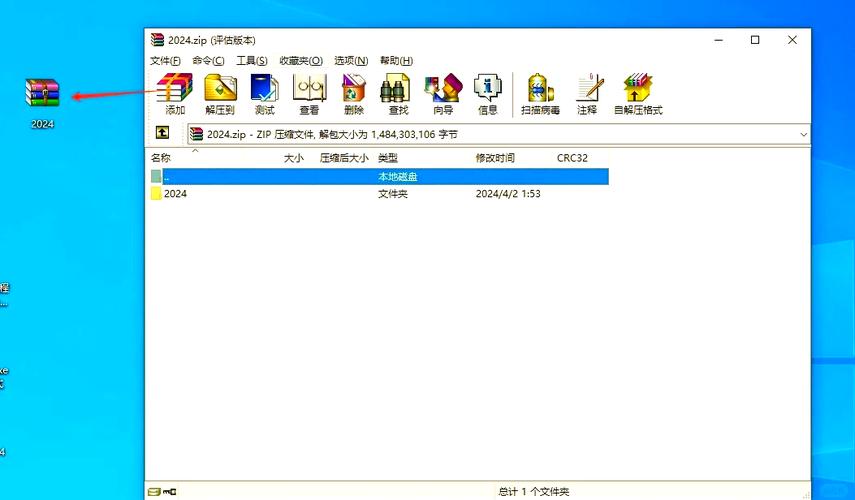Click the 本地磁盘 type cell
Image resolution: width=855 pixels, height=500 pixels.
[398, 177]
